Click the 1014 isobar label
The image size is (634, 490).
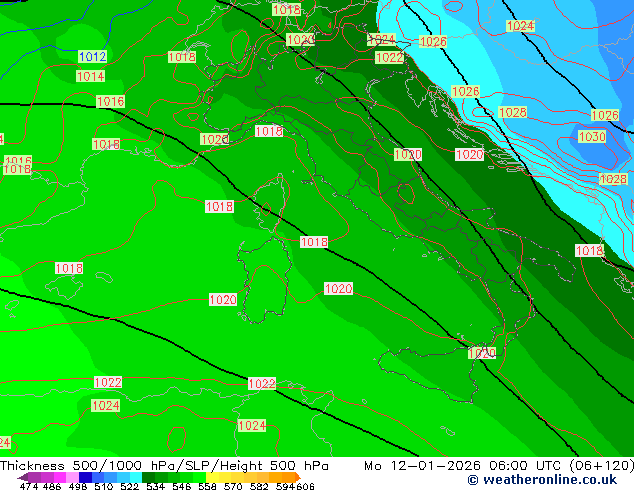(90, 76)
